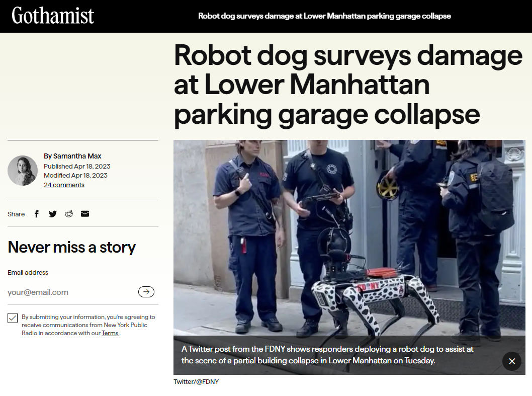532x396 pixels.
Task: Open the Terms link
Action: point(110,333)
